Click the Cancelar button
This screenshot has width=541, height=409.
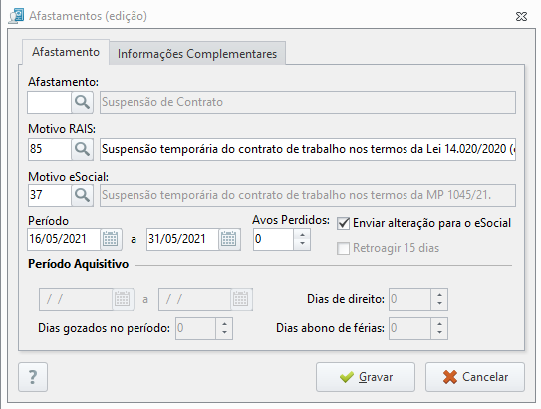tap(475, 377)
